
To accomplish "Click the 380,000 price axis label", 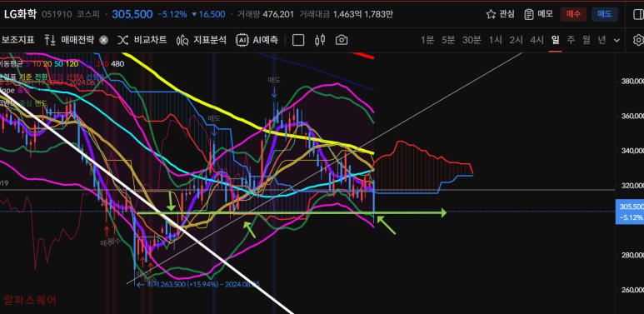I will (632, 82).
